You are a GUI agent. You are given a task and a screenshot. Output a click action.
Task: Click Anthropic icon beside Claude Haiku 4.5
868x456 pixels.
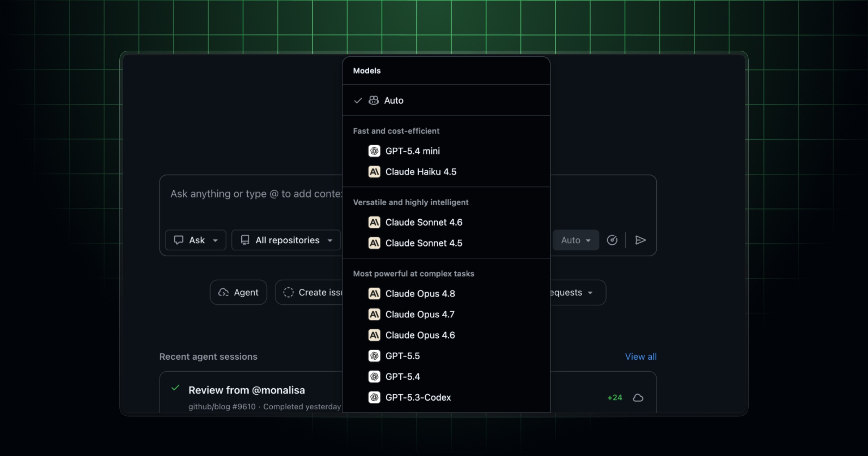pos(374,172)
